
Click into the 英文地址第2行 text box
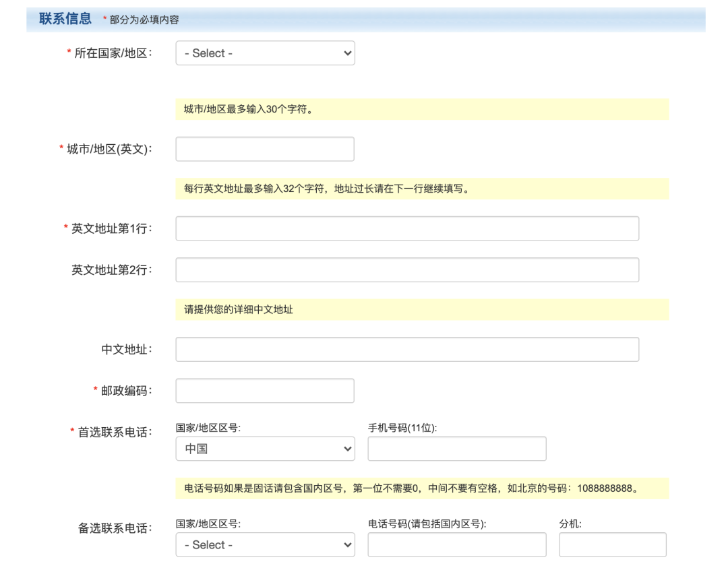[x=407, y=269]
